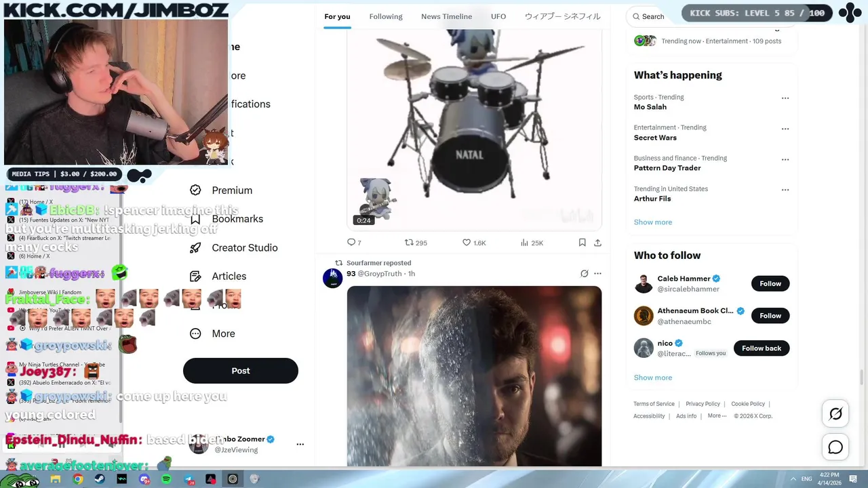This screenshot has width=868, height=488.
Task: Open Spotify from the taskbar
Action: click(166, 479)
